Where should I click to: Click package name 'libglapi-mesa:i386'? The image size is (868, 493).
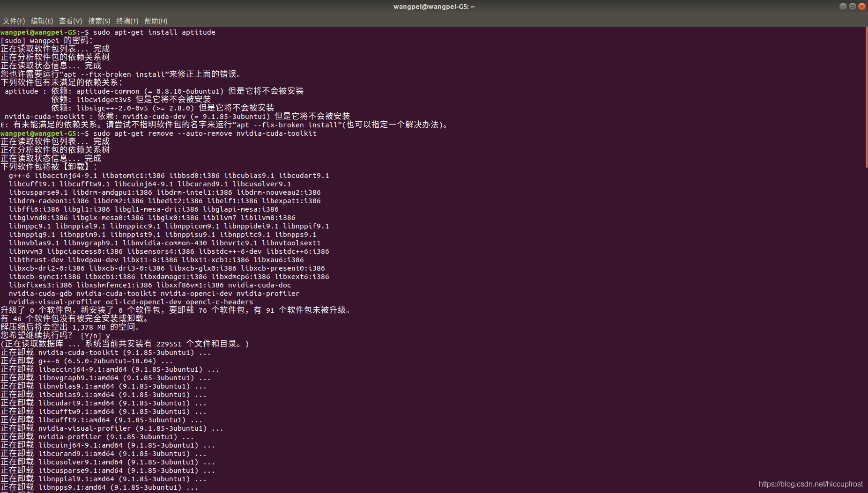[x=240, y=209]
